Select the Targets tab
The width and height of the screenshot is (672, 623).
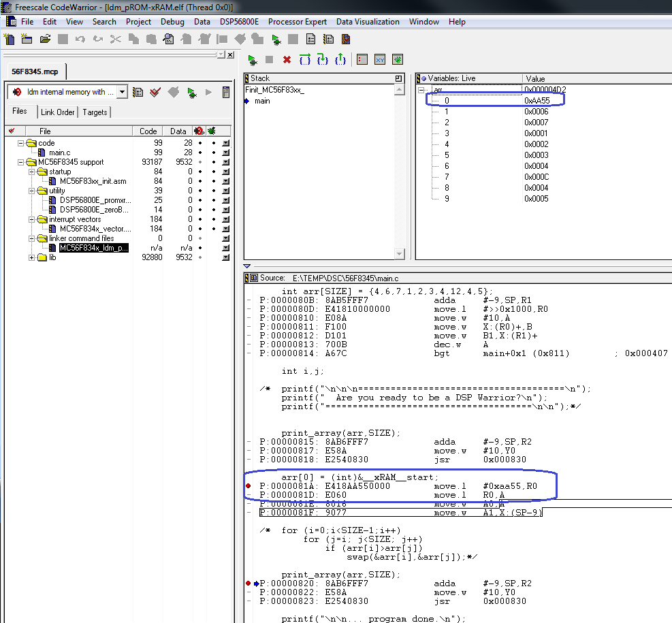click(x=95, y=112)
